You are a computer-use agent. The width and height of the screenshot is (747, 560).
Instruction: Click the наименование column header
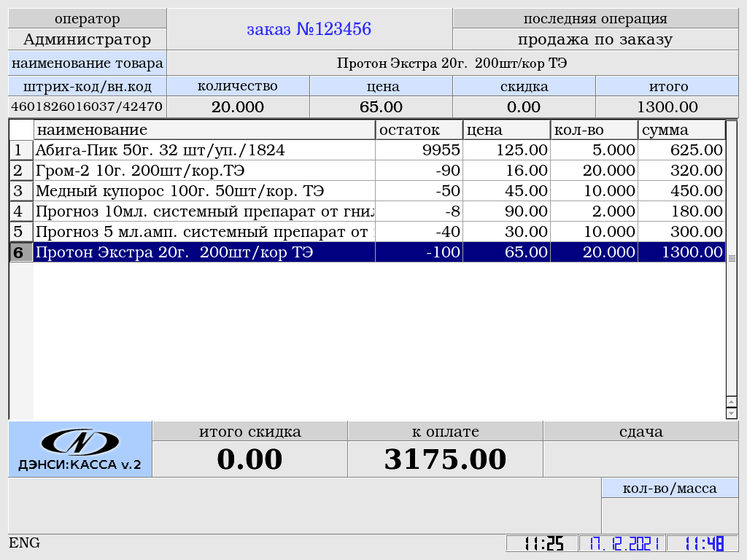click(204, 130)
